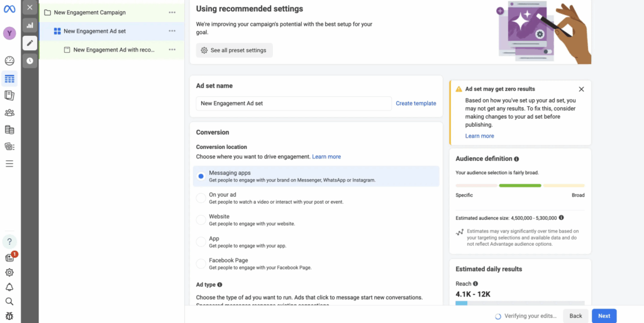Open the Settings gear icon in sidebar
The width and height of the screenshot is (644, 323).
pyautogui.click(x=9, y=272)
